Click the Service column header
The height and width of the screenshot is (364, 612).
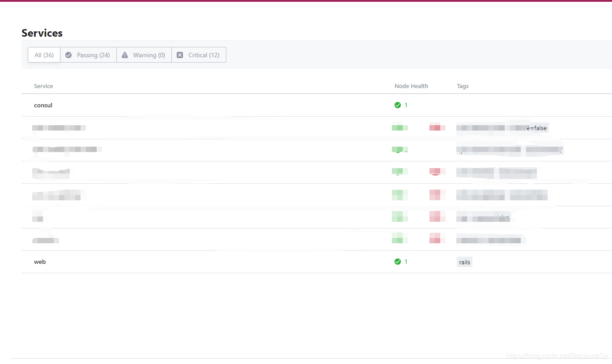43,86
